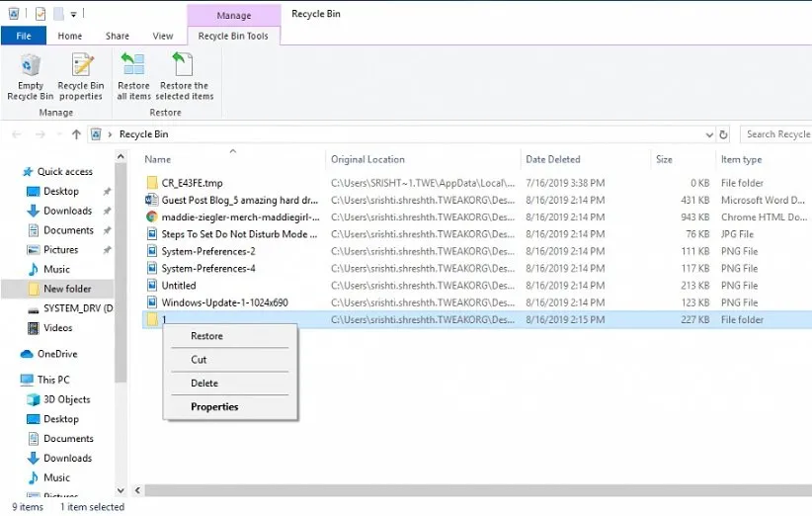This screenshot has width=812, height=516.
Task: Open OneDrive in the navigation pane
Action: (x=58, y=354)
